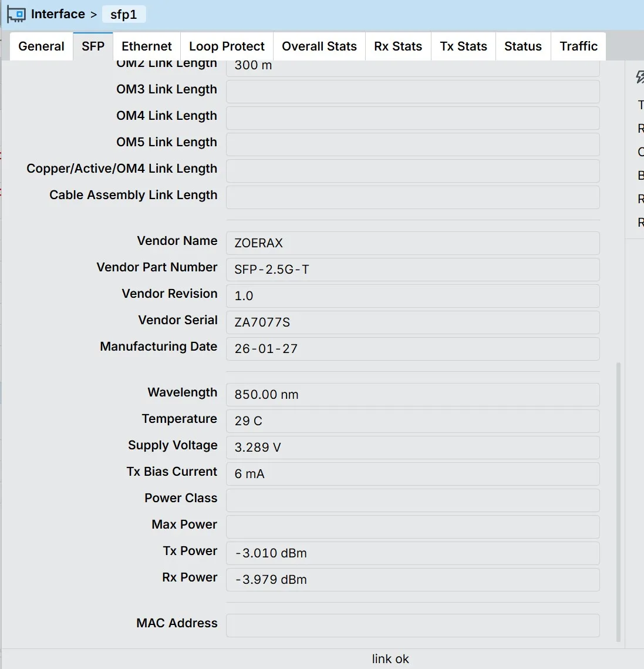Click the 'Wavelength' label
Screen dimensions: 644x669
183,392
